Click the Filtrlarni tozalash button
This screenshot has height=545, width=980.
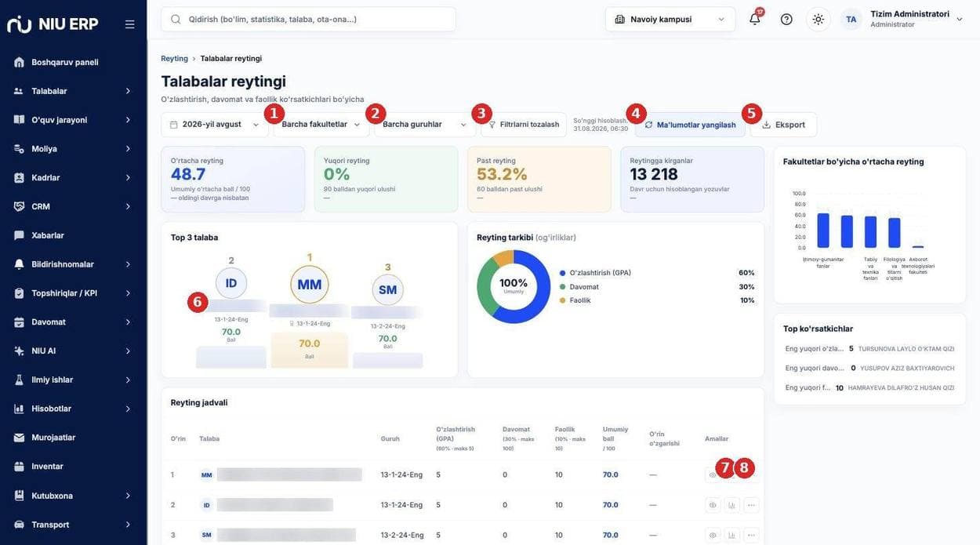[x=524, y=125]
